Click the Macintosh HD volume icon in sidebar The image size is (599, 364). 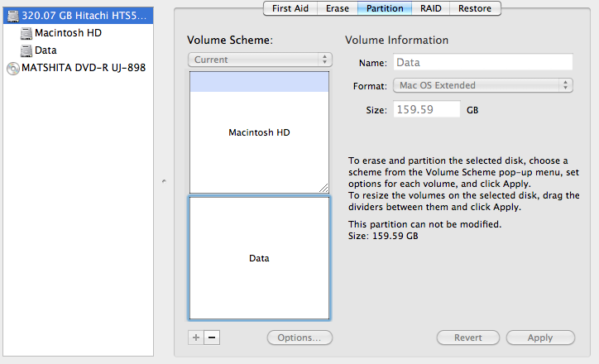tap(26, 33)
